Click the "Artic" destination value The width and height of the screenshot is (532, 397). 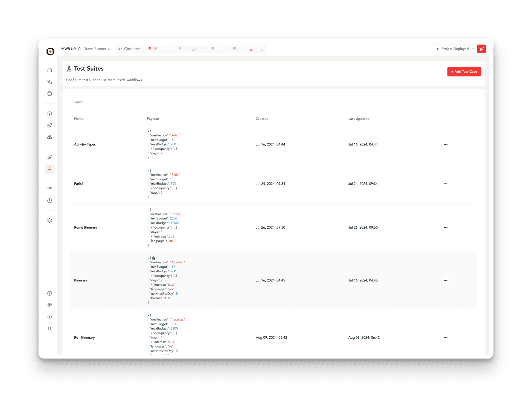[175, 135]
